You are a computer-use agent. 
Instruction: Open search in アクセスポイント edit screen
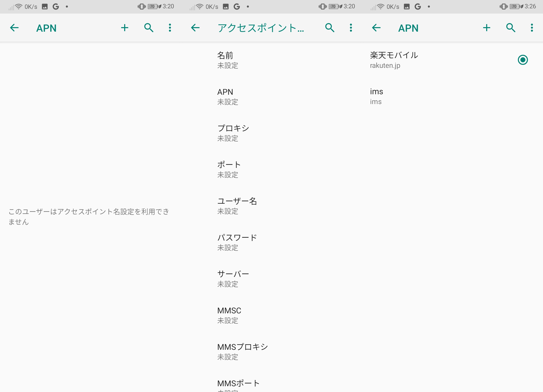(330, 28)
